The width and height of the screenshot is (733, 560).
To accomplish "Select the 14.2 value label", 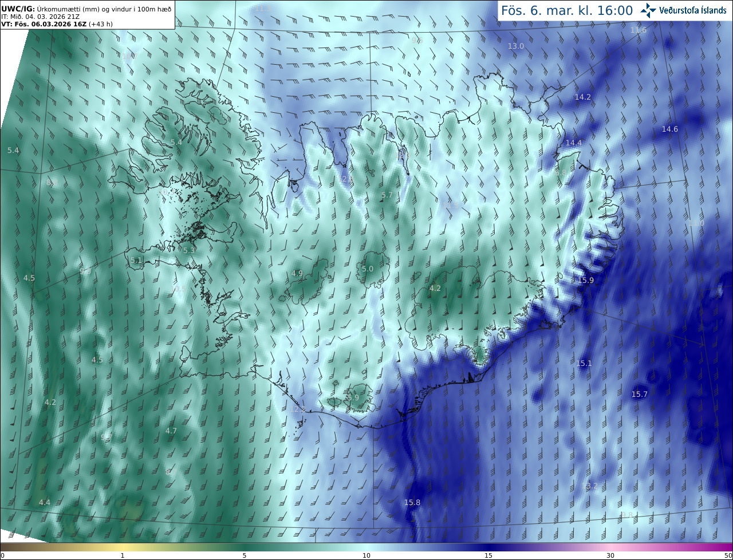I will tap(582, 97).
